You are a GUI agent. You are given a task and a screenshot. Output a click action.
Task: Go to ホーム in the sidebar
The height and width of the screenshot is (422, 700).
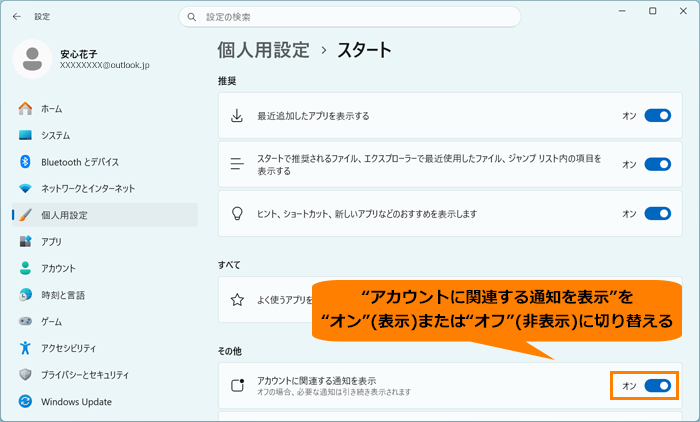pos(105,109)
